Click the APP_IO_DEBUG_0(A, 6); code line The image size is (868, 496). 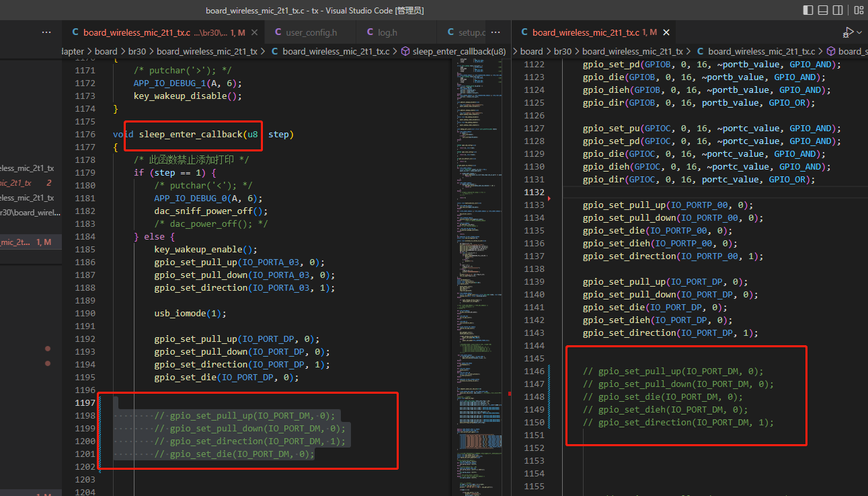[208, 198]
